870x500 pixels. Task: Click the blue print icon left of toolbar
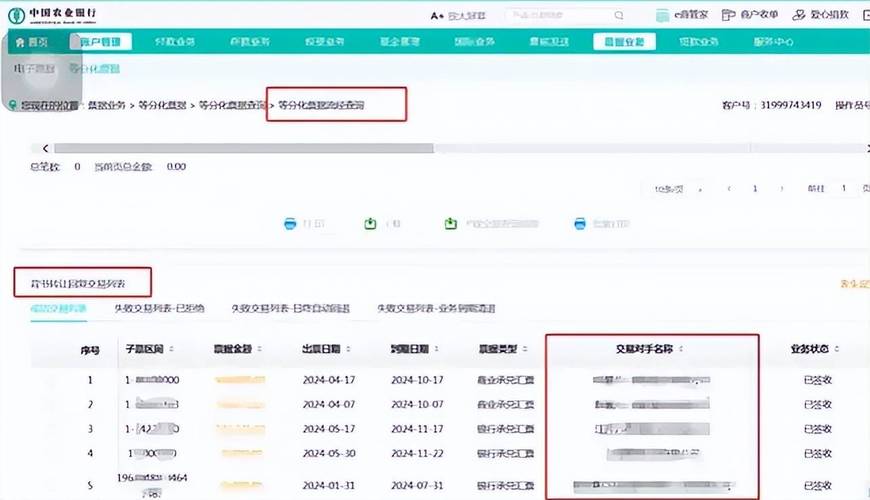(290, 224)
